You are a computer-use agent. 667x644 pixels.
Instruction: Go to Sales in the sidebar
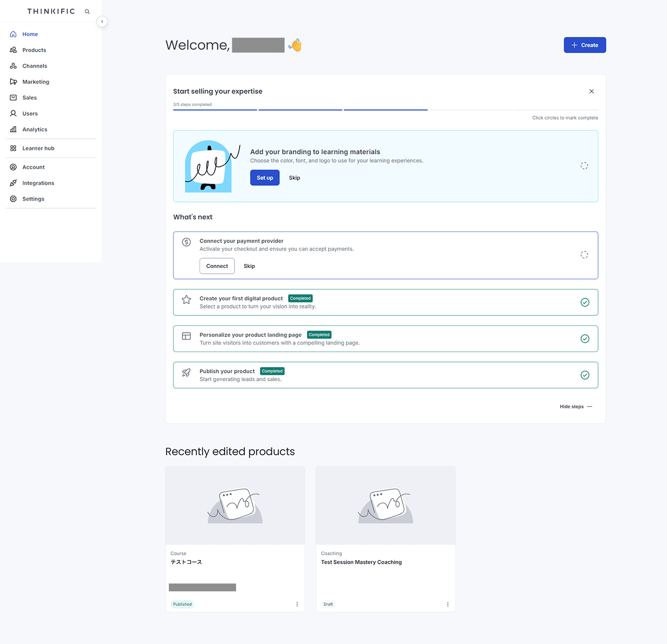coord(30,98)
